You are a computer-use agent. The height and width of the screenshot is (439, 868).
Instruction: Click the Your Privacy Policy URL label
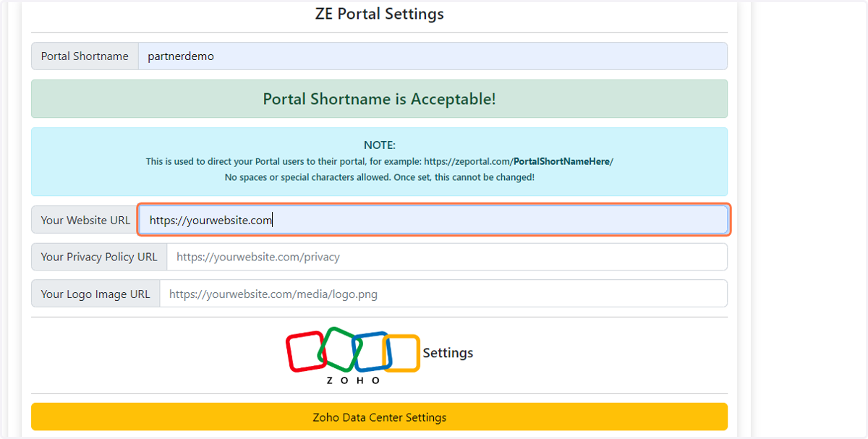coord(99,257)
